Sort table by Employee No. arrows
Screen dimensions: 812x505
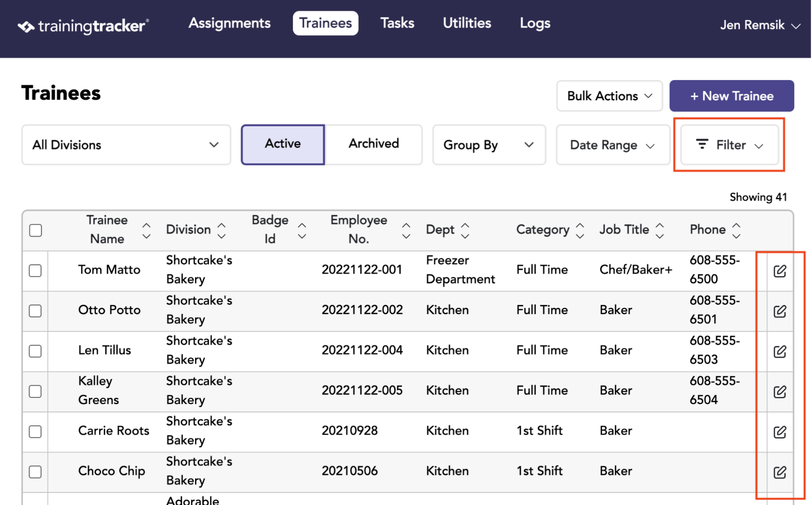tap(406, 231)
